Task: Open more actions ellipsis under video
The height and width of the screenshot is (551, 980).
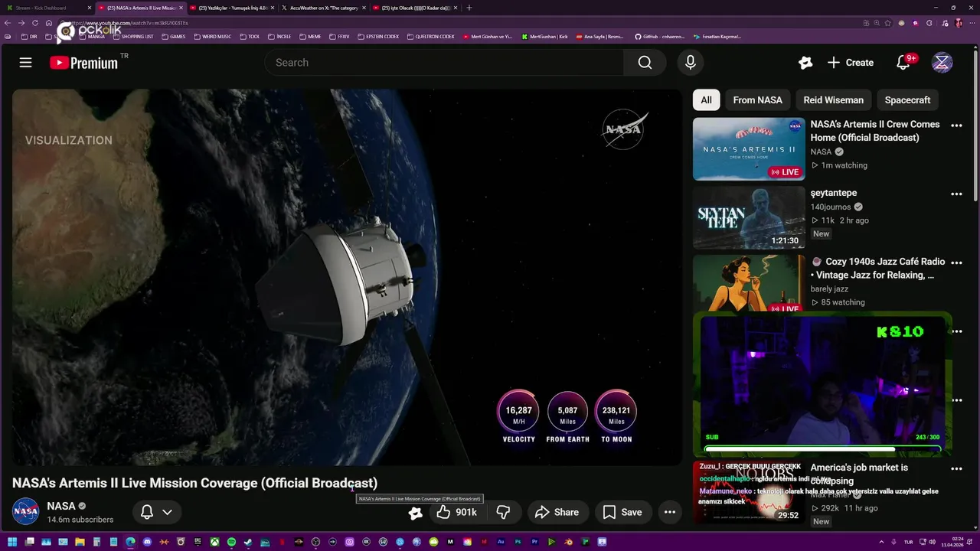Action: pos(669,512)
